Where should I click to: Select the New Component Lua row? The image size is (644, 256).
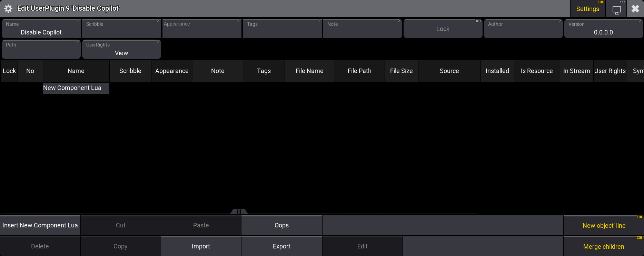76,88
